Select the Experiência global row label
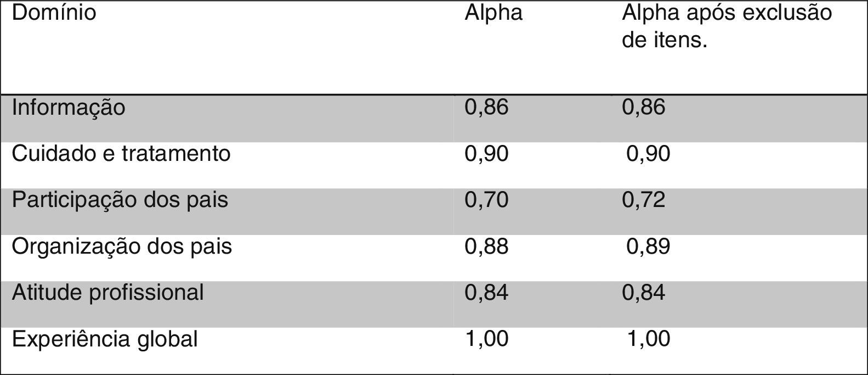 click(x=105, y=339)
